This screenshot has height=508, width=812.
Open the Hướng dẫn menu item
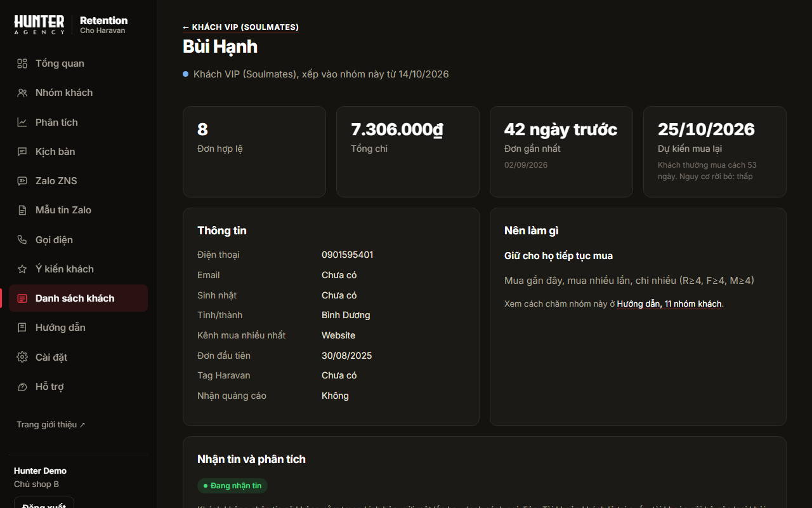click(79, 328)
